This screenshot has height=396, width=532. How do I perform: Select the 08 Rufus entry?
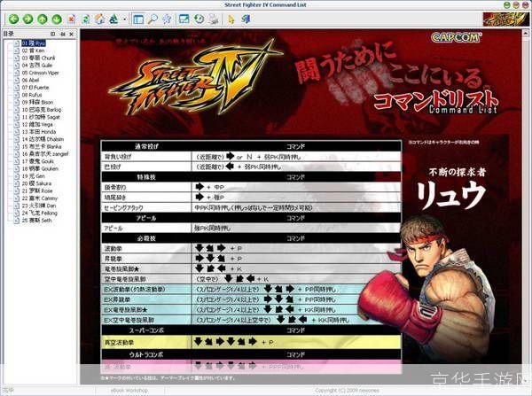tap(32, 95)
